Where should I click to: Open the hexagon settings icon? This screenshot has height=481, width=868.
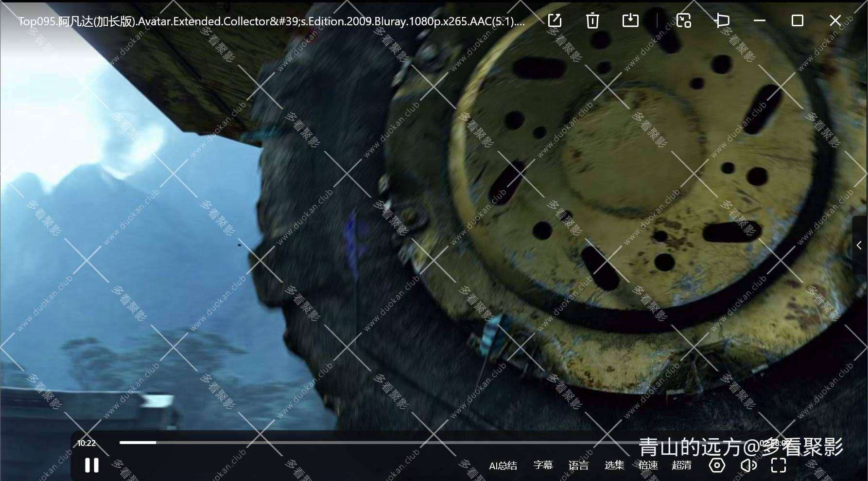click(717, 465)
